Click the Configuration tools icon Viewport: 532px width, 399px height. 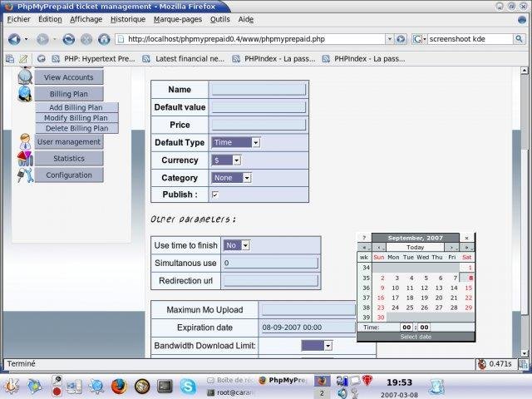[25, 175]
